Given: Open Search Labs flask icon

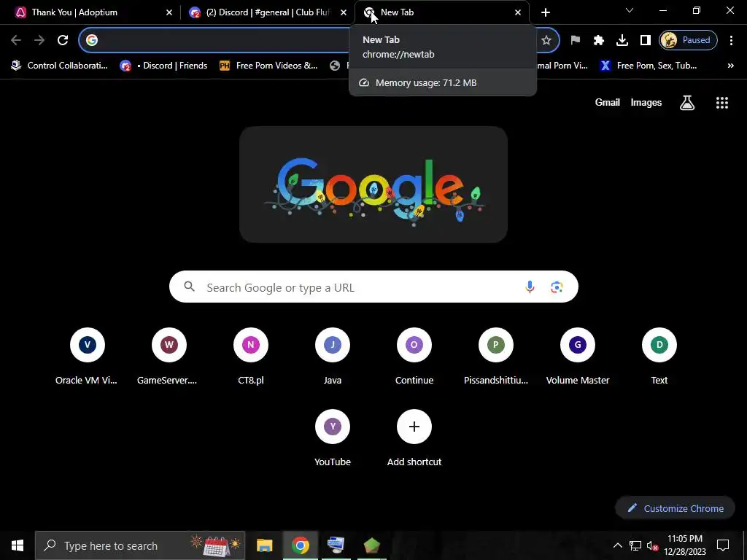Looking at the screenshot, I should click(x=687, y=102).
